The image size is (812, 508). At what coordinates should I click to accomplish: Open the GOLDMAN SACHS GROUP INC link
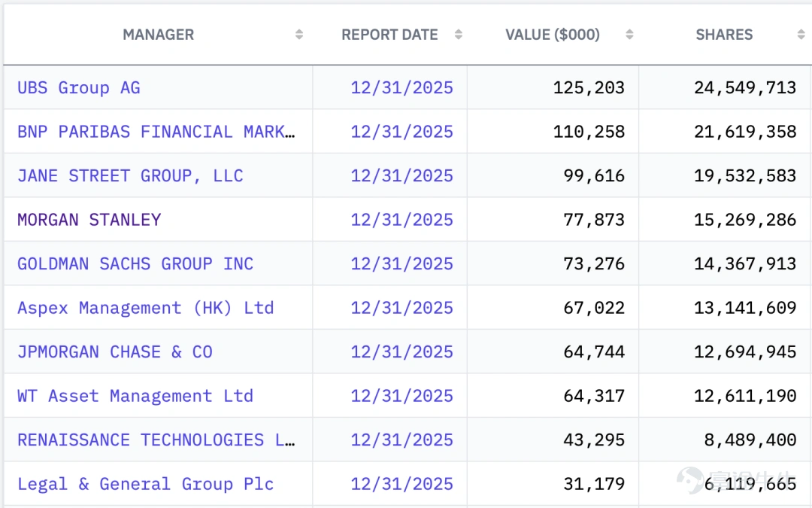(x=135, y=264)
